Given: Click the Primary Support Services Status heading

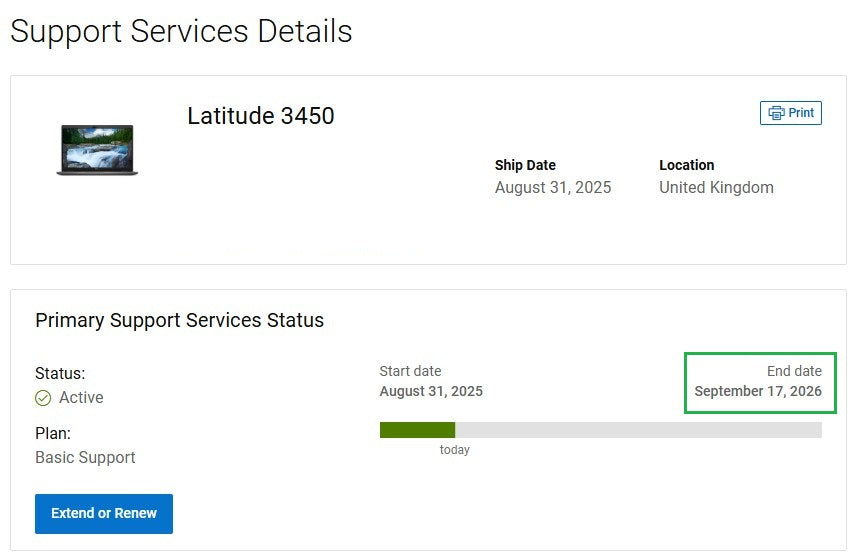Looking at the screenshot, I should pyautogui.click(x=180, y=321).
